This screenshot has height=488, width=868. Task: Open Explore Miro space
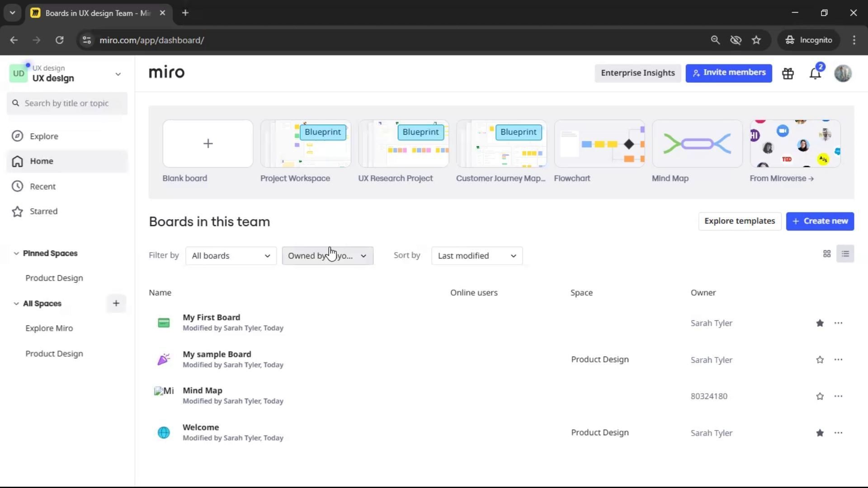coord(49,328)
